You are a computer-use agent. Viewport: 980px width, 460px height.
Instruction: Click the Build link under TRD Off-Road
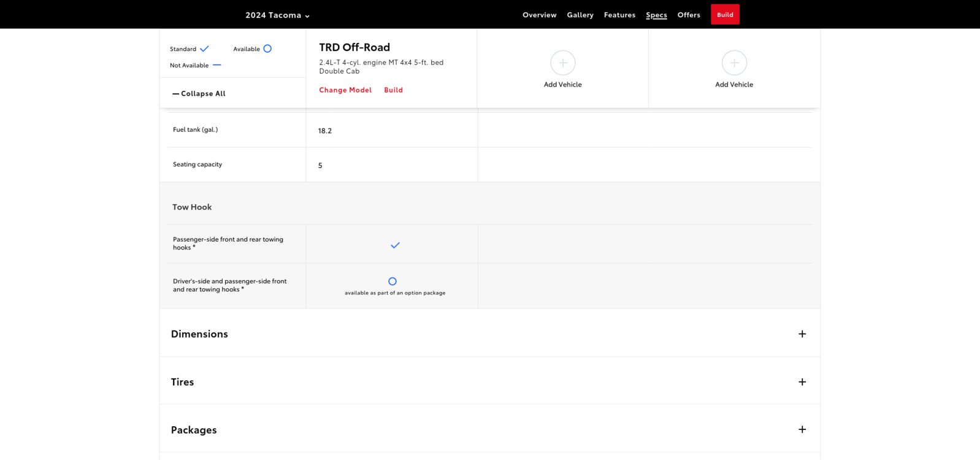(x=393, y=90)
